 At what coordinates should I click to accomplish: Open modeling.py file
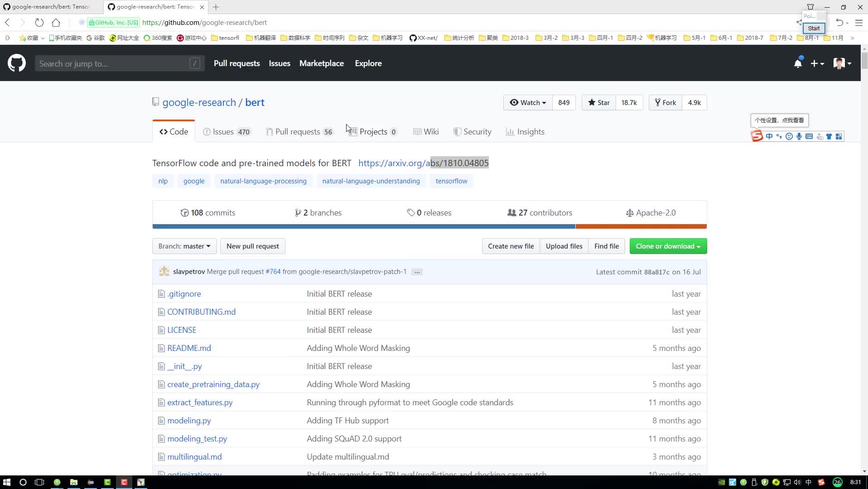point(189,421)
